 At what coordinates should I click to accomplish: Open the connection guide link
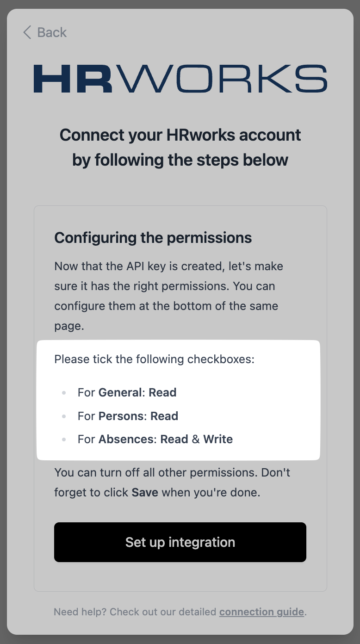(261, 612)
